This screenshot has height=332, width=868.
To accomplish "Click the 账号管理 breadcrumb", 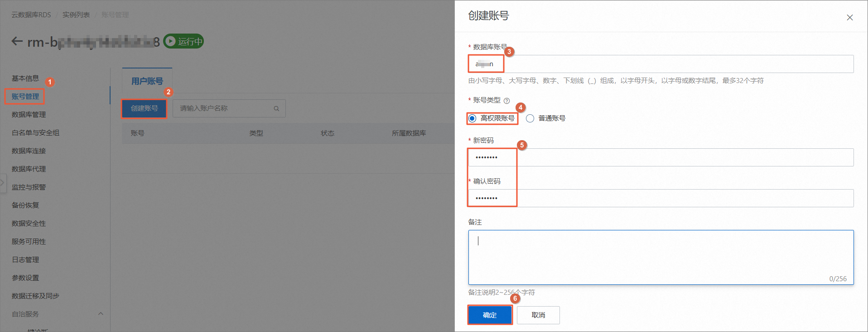I will pos(115,15).
